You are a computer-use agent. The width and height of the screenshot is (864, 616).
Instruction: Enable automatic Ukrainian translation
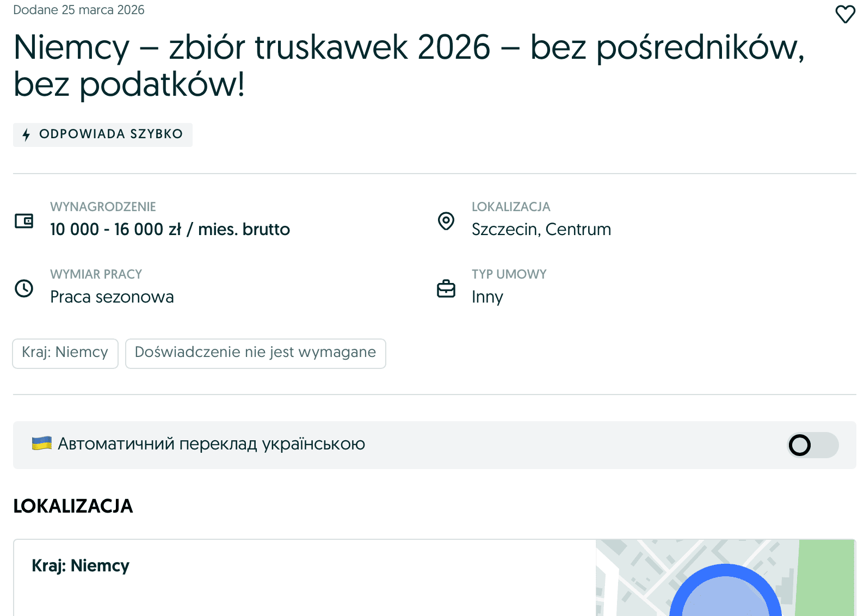pos(812,445)
